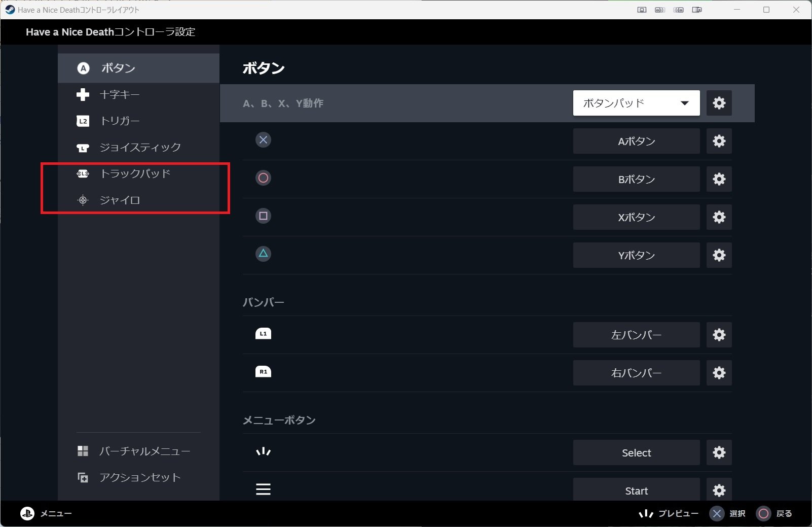Click the share button glyph in メニューボタン
The width and height of the screenshot is (812, 527).
(x=263, y=451)
